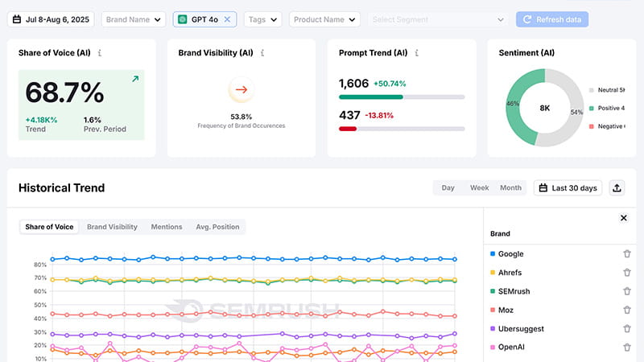This screenshot has width=644, height=362.
Task: Select the 68.7% share of voice value
Action: coord(64,93)
